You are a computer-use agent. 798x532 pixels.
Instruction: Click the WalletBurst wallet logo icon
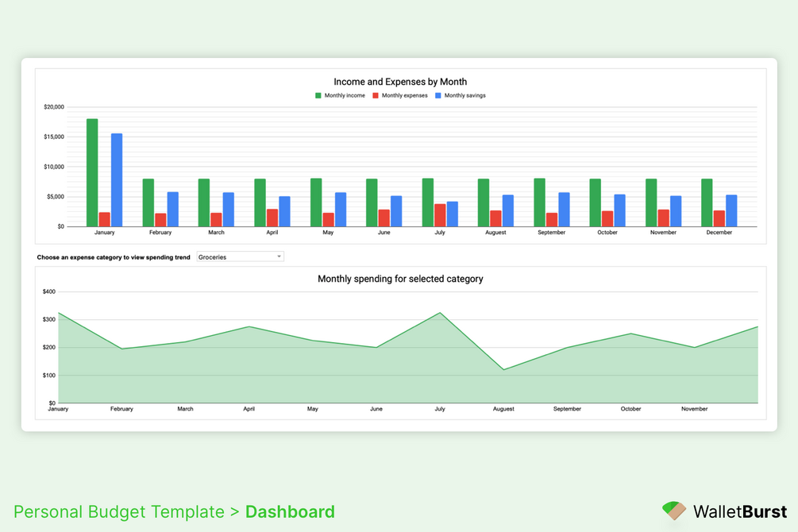click(x=674, y=511)
